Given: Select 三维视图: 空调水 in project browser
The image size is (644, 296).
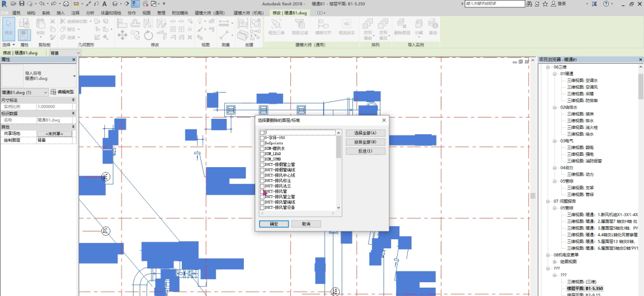Looking at the screenshot, I should tap(582, 81).
